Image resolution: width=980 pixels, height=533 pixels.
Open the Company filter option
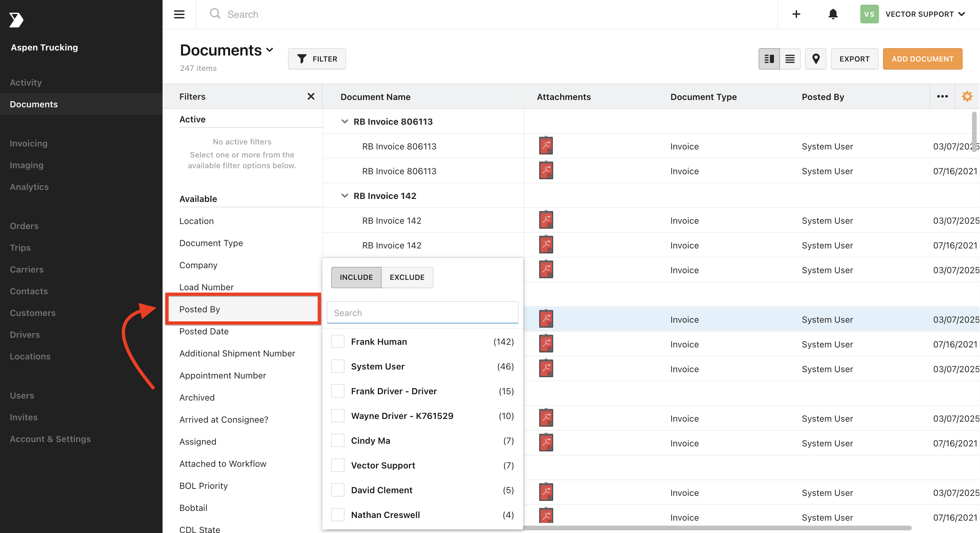[x=198, y=265]
